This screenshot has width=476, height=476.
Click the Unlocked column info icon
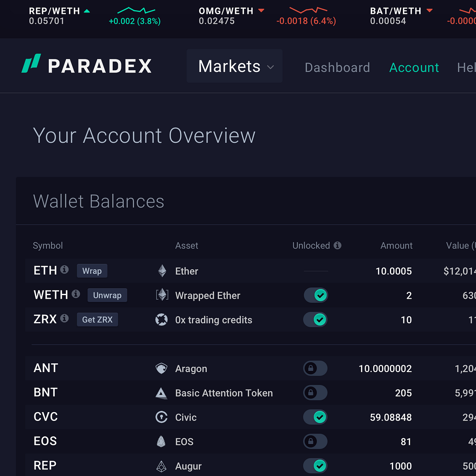point(338,246)
